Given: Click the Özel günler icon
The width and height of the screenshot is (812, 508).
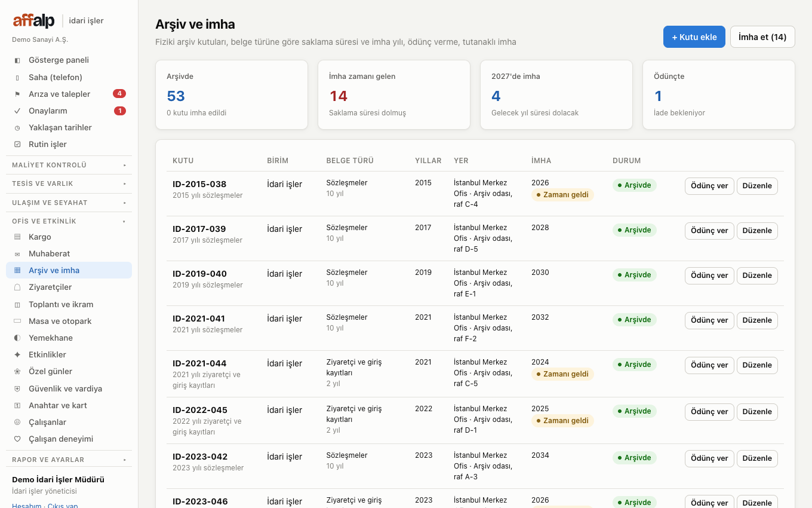Looking at the screenshot, I should [17, 371].
